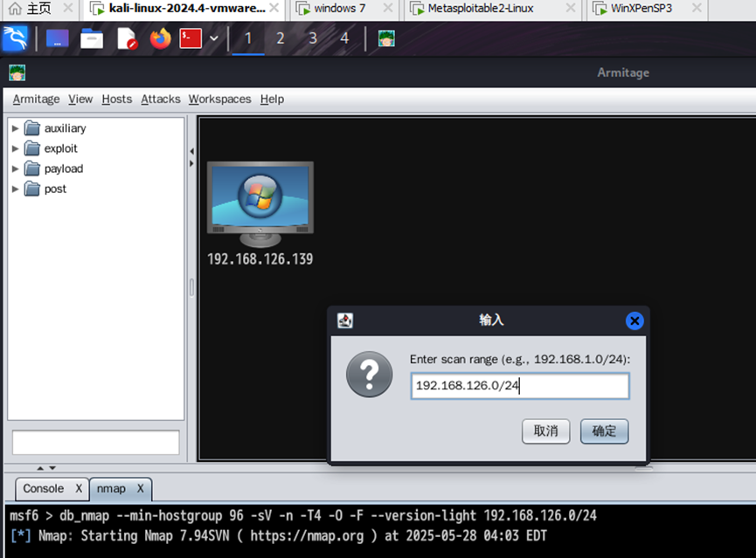Click the Nmap starting output line
The height and width of the screenshot is (558, 756).
[279, 536]
